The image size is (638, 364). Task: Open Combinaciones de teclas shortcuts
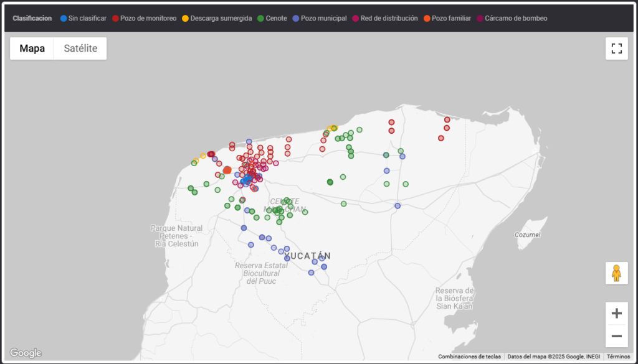click(469, 357)
